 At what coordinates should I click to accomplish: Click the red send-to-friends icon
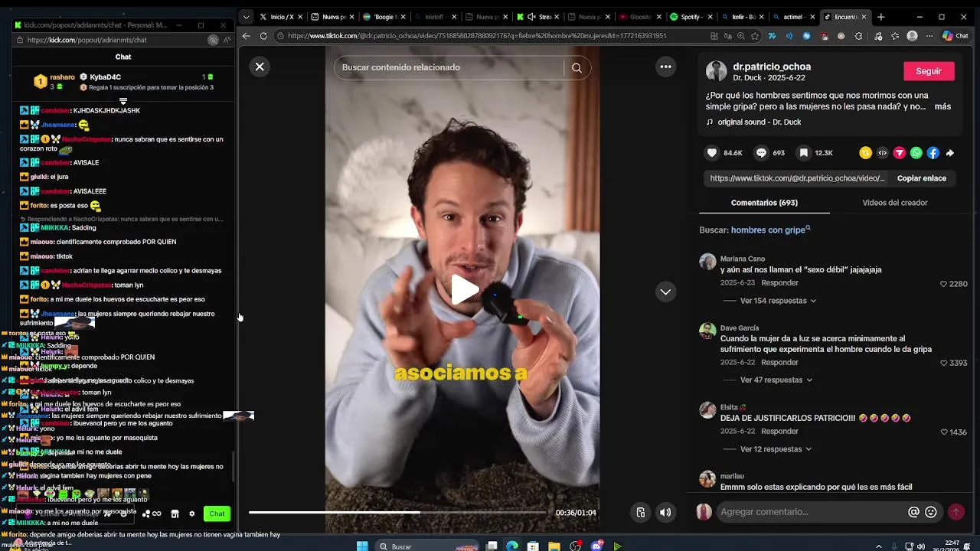[899, 153]
